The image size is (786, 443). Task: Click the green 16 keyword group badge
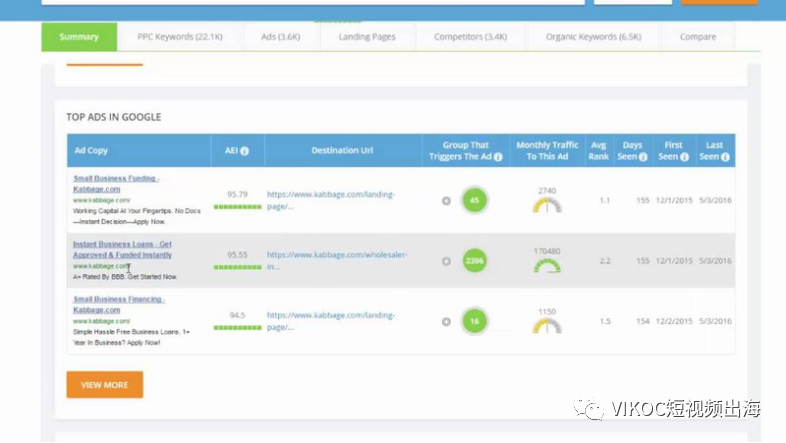[474, 321]
